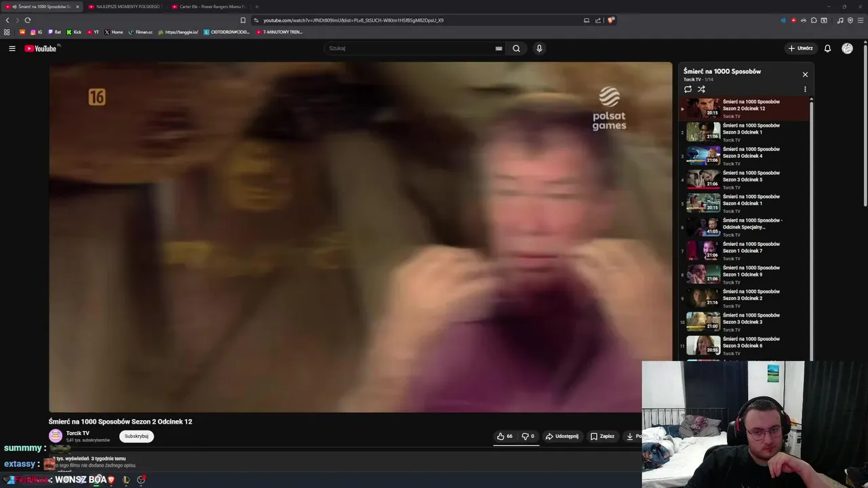Click the video player to pause
Image resolution: width=868 pixels, height=488 pixels.
360,237
